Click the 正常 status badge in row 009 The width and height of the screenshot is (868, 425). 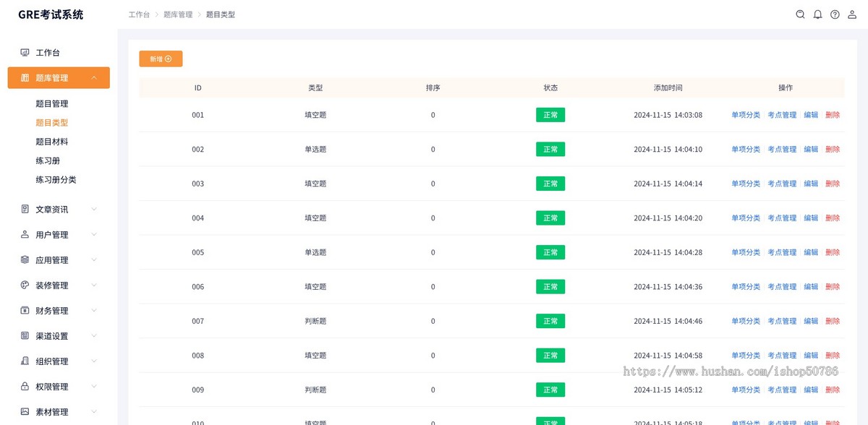tap(550, 390)
